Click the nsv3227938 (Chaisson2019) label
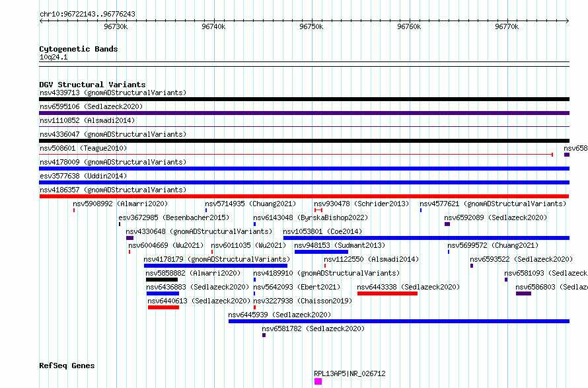This screenshot has width=588, height=388. coord(303,301)
